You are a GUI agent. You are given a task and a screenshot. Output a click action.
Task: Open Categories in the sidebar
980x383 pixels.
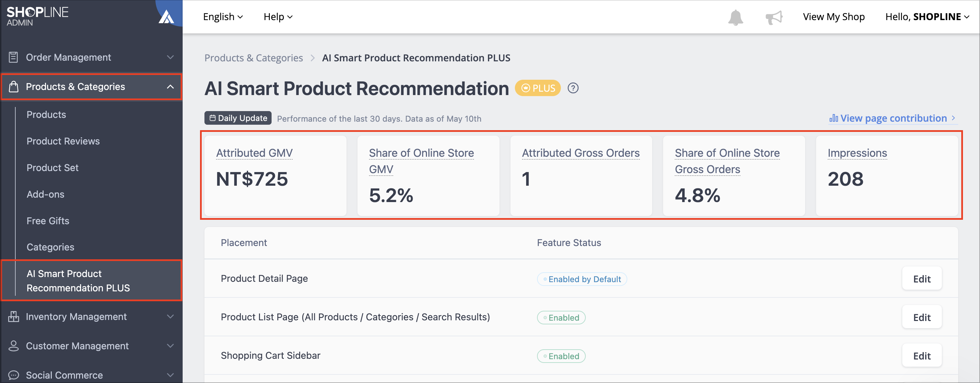pos(50,247)
